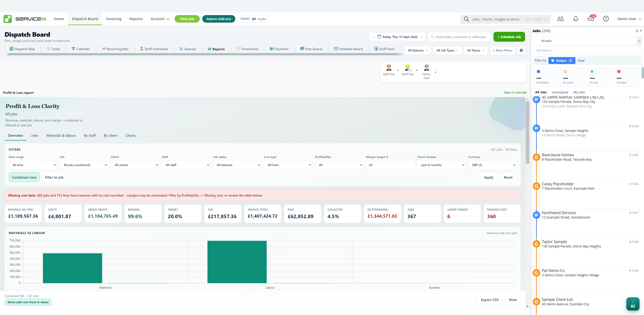Viewport: 644px width, 315px height.
Task: Open the notifications bell icon
Action: pyautogui.click(x=576, y=19)
